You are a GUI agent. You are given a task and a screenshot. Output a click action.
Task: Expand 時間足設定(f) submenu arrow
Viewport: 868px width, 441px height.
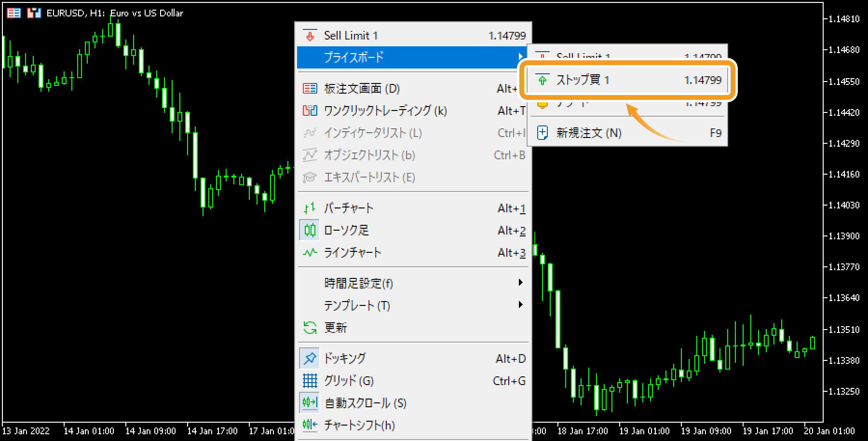[x=521, y=282]
